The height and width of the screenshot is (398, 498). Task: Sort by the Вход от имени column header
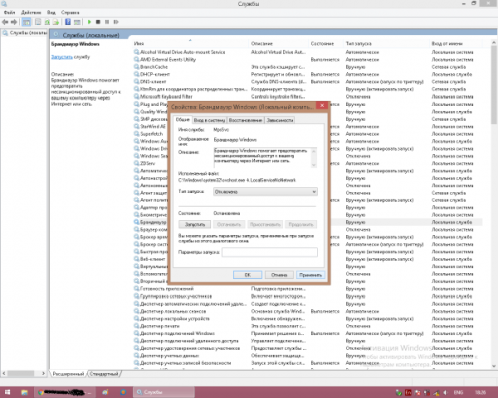456,44
